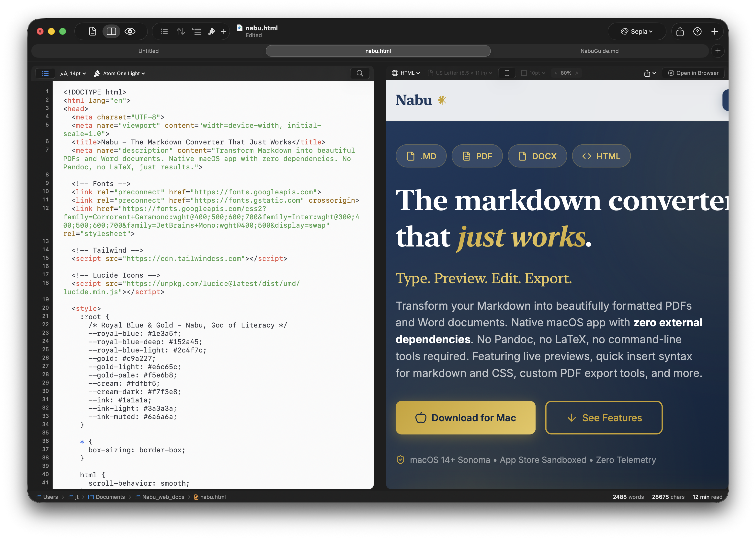Toggle preview-only eye view
The height and width of the screenshot is (539, 756).
(x=130, y=32)
